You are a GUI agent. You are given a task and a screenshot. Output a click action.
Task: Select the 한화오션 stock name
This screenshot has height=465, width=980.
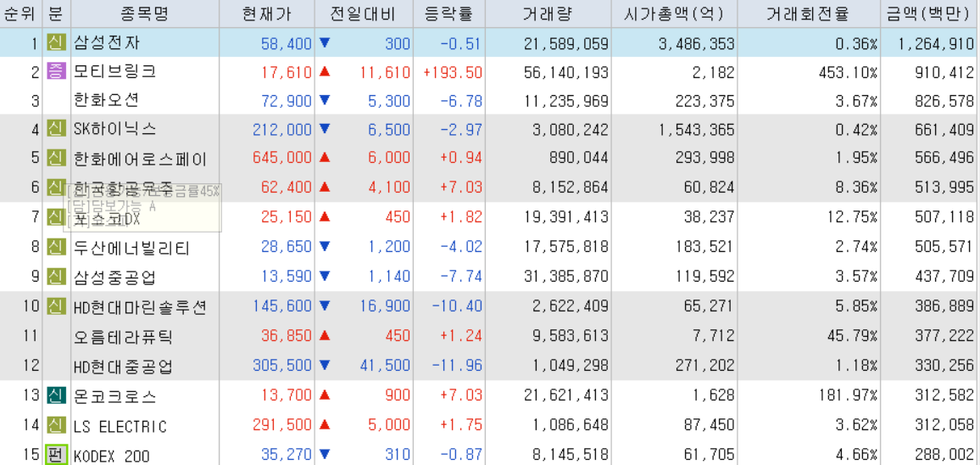pyautogui.click(x=107, y=101)
